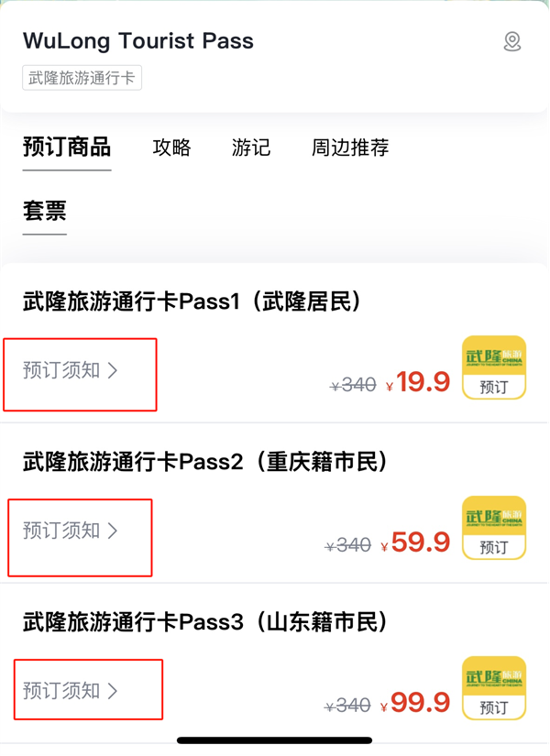Book Pass2 with its 预订 button

(494, 529)
